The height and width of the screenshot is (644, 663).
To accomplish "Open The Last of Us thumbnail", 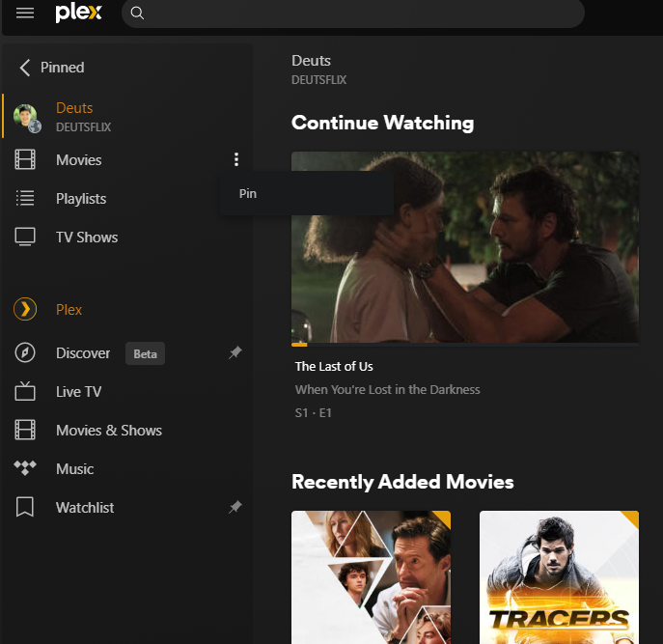I will coord(465,247).
